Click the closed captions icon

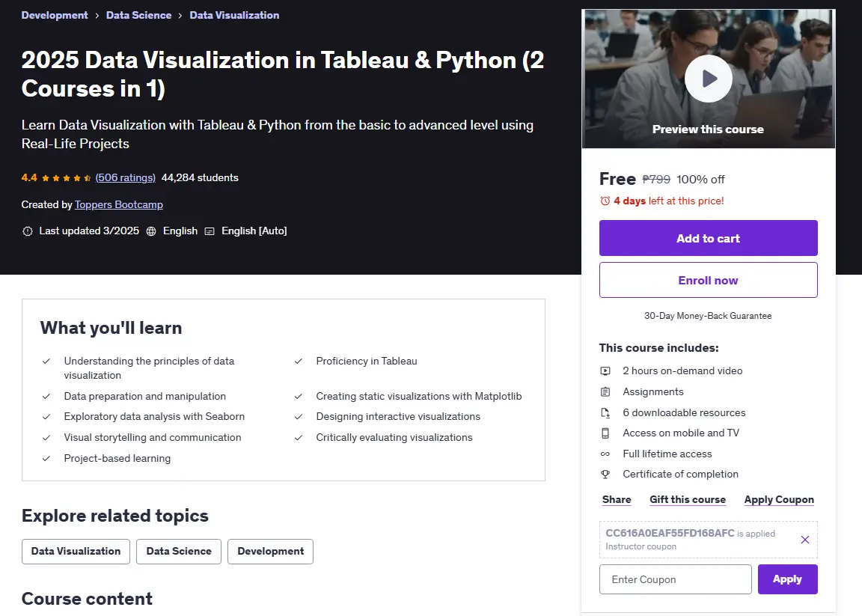coord(210,231)
